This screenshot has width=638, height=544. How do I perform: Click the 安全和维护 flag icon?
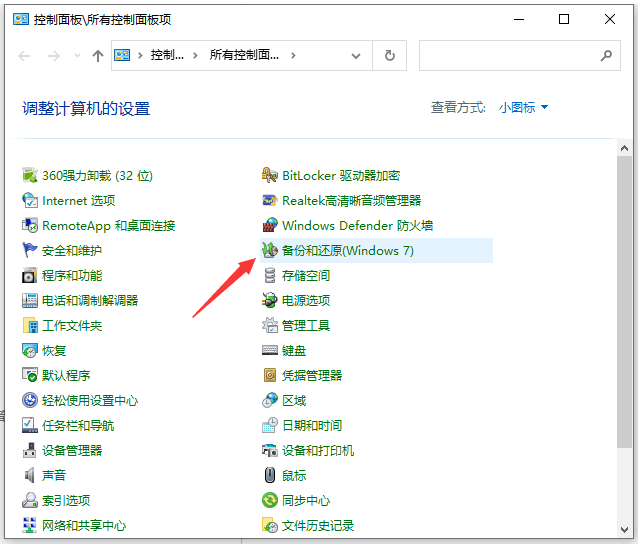coord(30,250)
